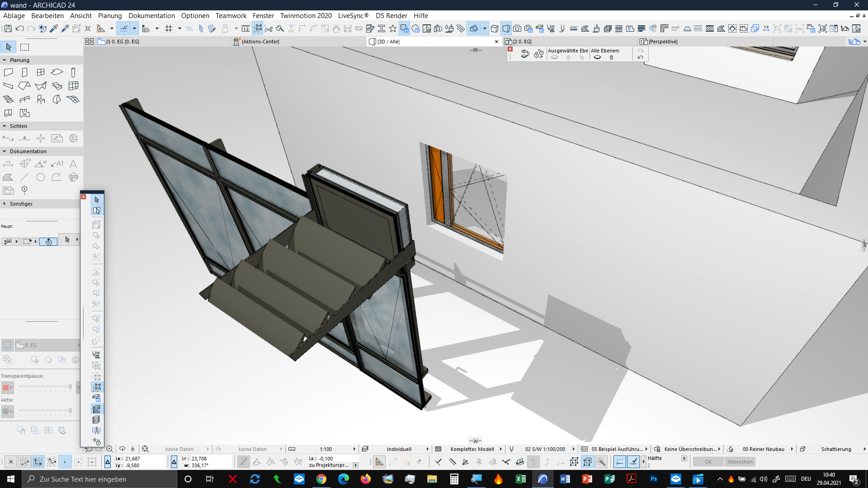Switch to the Aktions-Center tab
868x488 pixels.
pyautogui.click(x=260, y=42)
